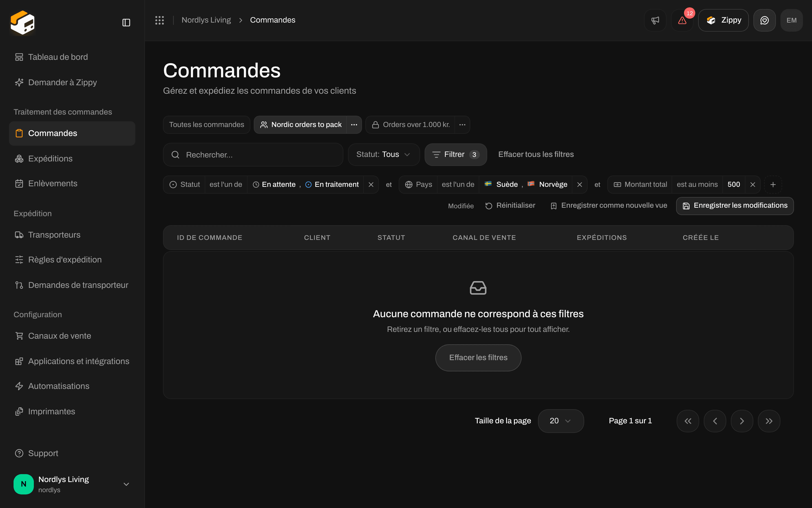Open Demander à Zippy
This screenshot has width=812, height=508.
click(x=72, y=82)
